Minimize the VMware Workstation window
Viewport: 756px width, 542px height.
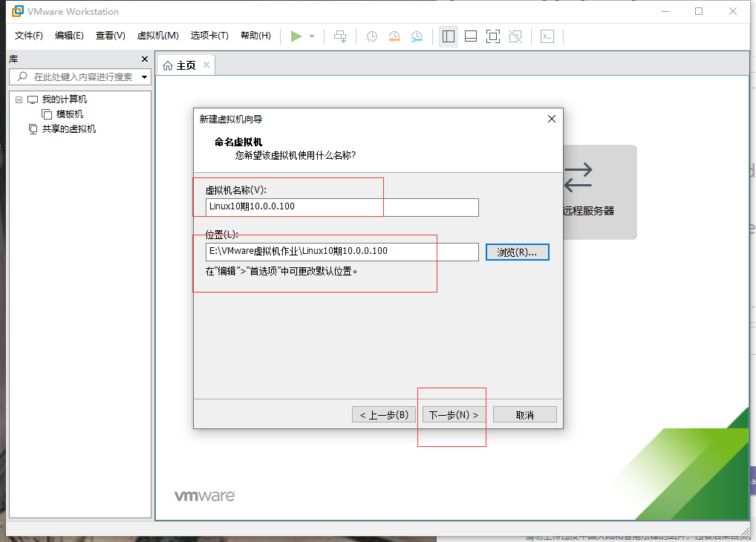665,11
